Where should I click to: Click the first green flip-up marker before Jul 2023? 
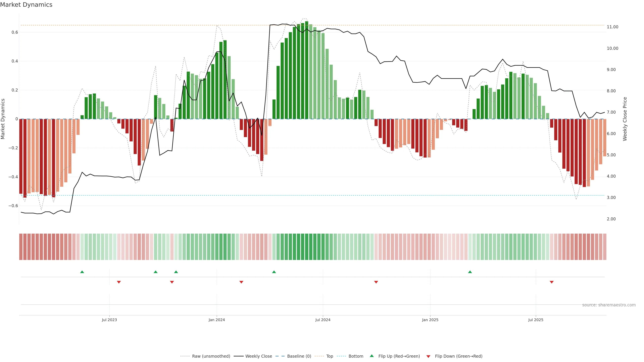click(x=82, y=272)
